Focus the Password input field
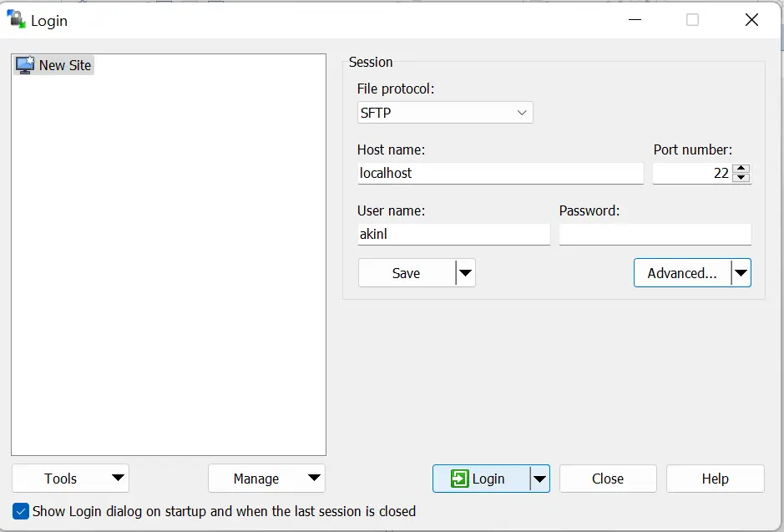The height and width of the screenshot is (532, 784). tap(655, 234)
